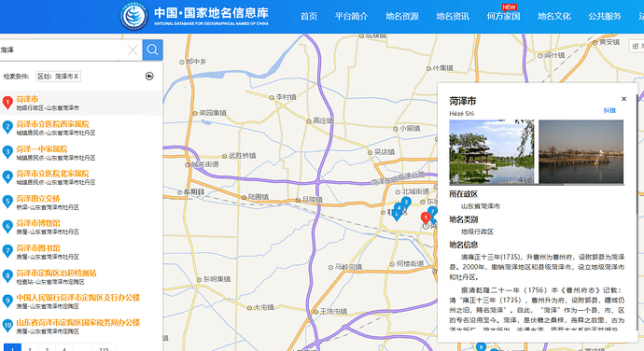Select result 1 red pin in list
Viewport: 644px width, 351px height.
7,103
